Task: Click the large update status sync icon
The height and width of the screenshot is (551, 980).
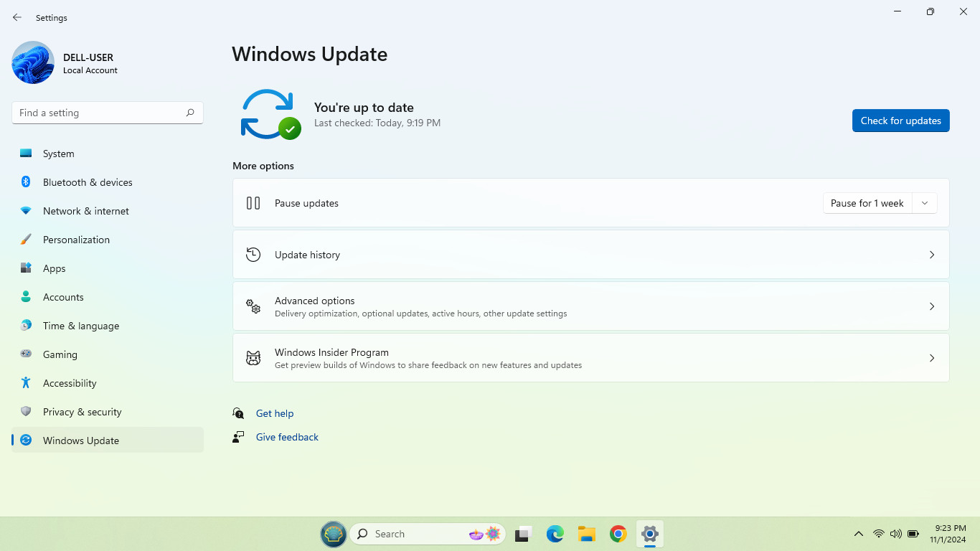Action: pyautogui.click(x=270, y=115)
